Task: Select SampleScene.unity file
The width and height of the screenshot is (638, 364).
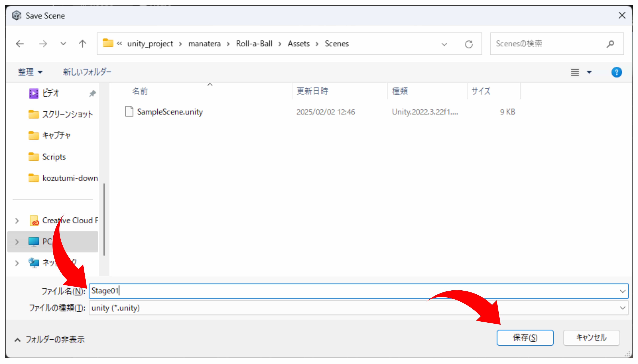Action: pos(170,112)
